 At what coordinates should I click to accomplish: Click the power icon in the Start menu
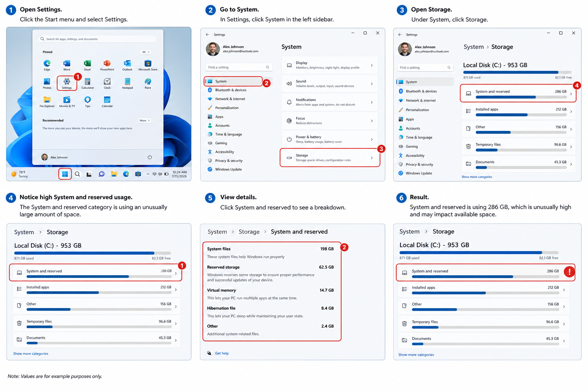150,157
